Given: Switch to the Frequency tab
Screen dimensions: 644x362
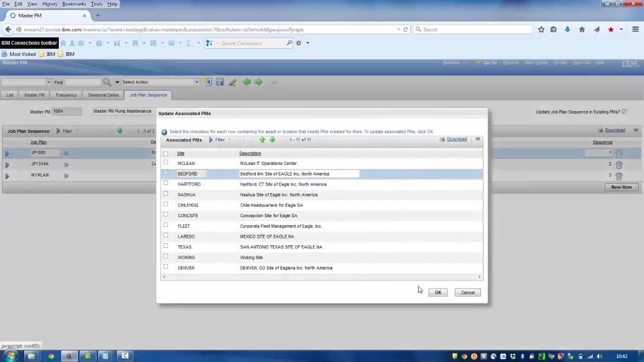Looking at the screenshot, I should tap(66, 95).
